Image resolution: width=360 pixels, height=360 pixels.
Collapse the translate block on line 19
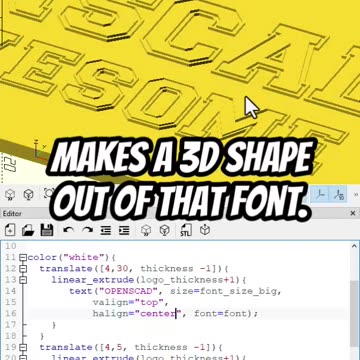23,347
